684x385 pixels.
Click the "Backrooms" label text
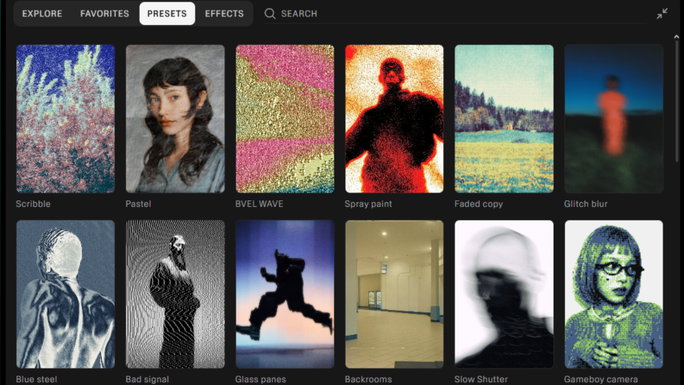coord(368,379)
